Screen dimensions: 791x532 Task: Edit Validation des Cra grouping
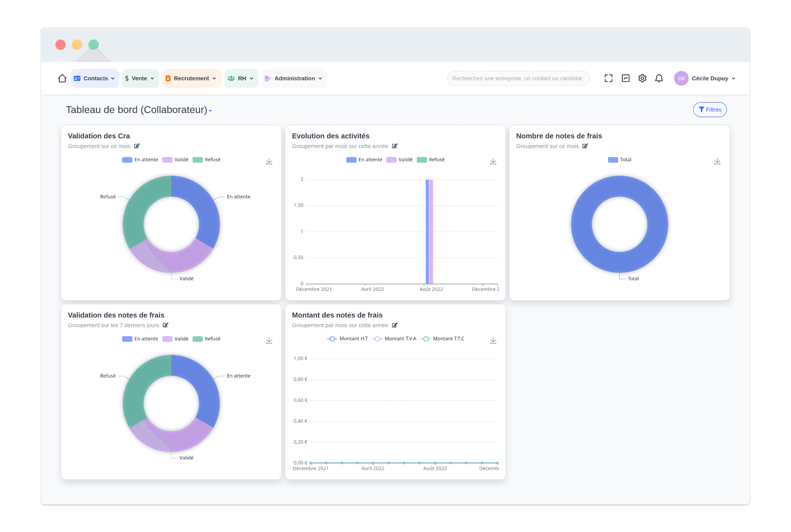137,146
